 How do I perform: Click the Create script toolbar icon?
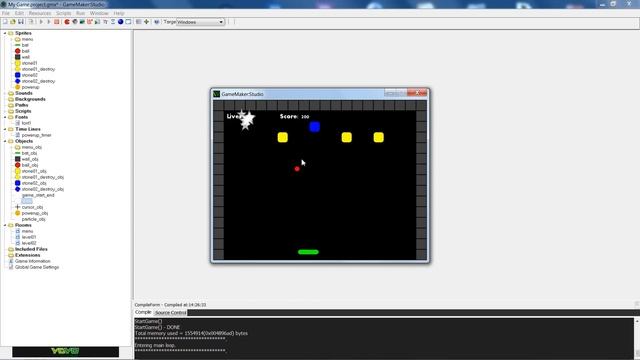click(97, 22)
